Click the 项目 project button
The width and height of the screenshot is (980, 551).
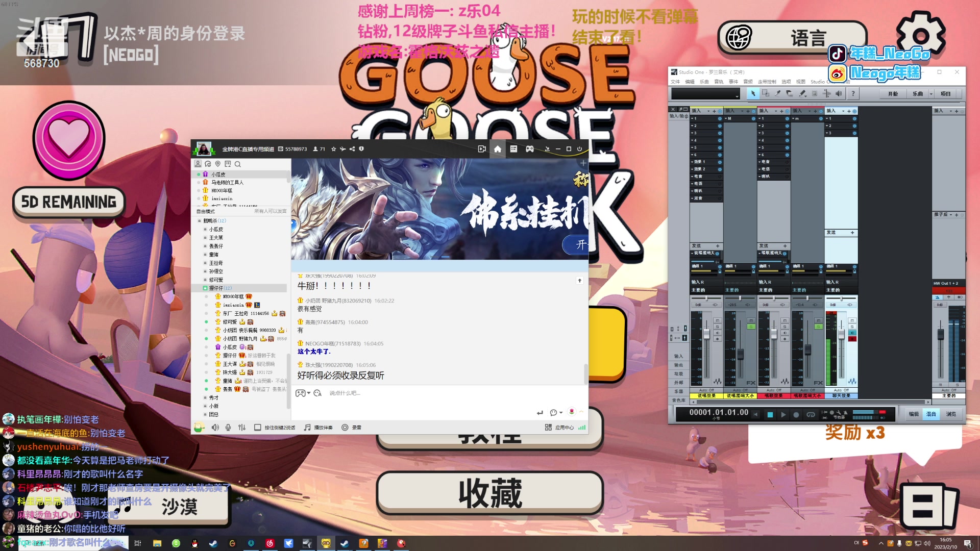[x=946, y=94]
